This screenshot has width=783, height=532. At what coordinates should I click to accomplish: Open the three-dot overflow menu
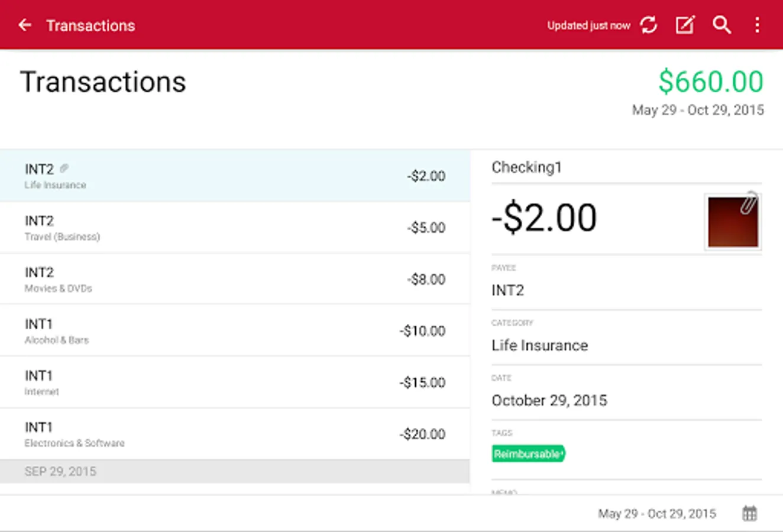pos(757,25)
